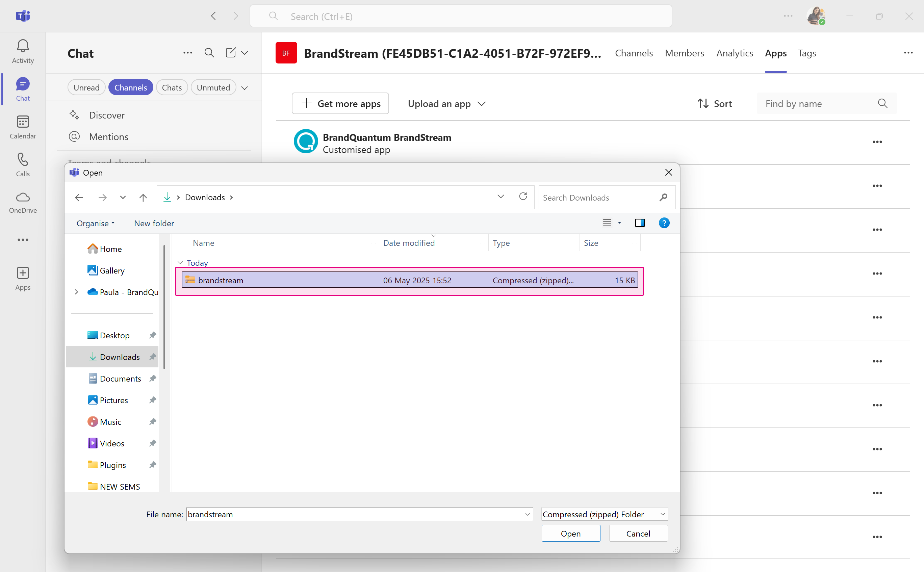The image size is (924, 572).
Task: Go up one folder level in dialog
Action: click(143, 198)
